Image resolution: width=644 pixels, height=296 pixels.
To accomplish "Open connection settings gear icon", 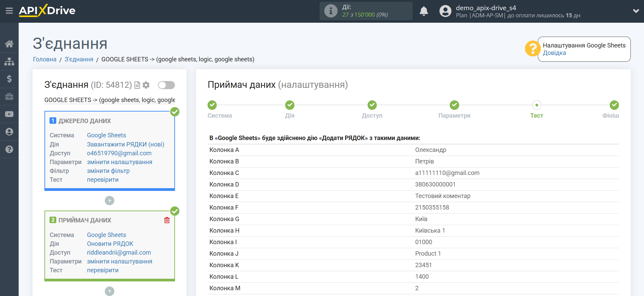I will click(146, 85).
